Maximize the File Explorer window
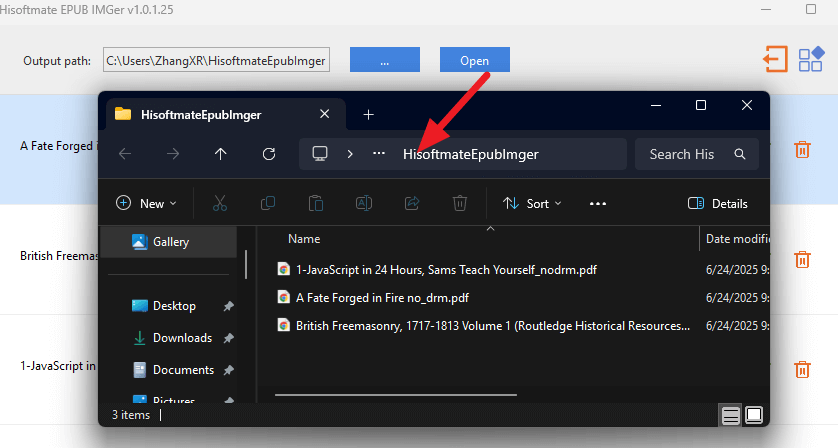This screenshot has height=448, width=838. tap(701, 105)
